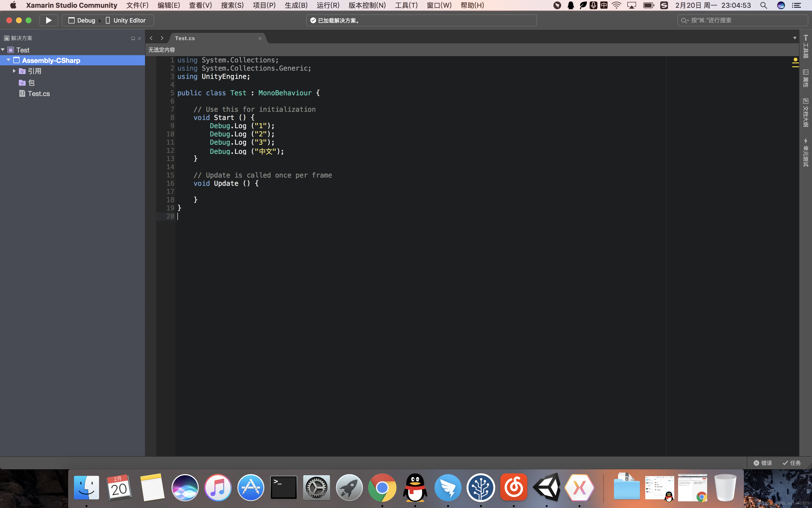Open Spotlight search in menu bar
This screenshot has width=812, height=508.
[x=764, y=5]
